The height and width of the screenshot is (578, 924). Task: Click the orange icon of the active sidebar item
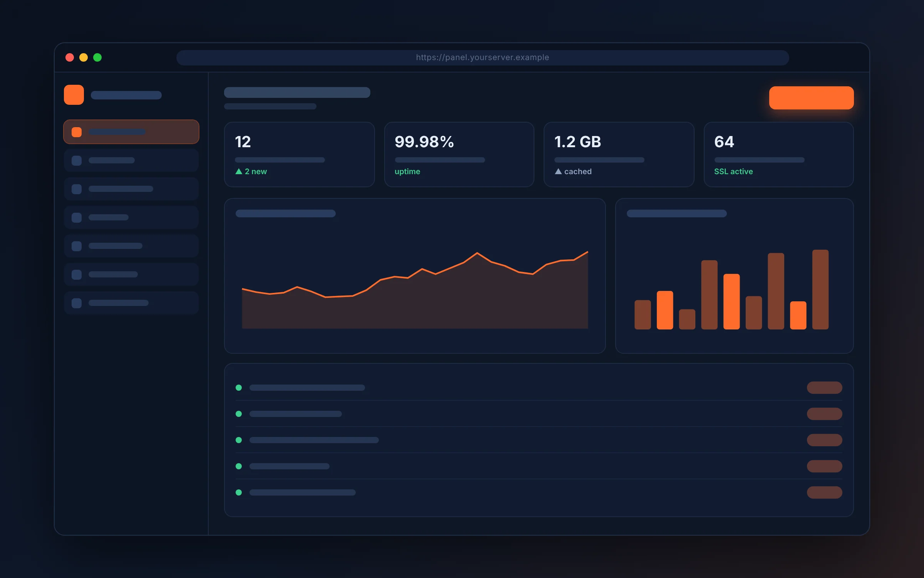coord(77,132)
